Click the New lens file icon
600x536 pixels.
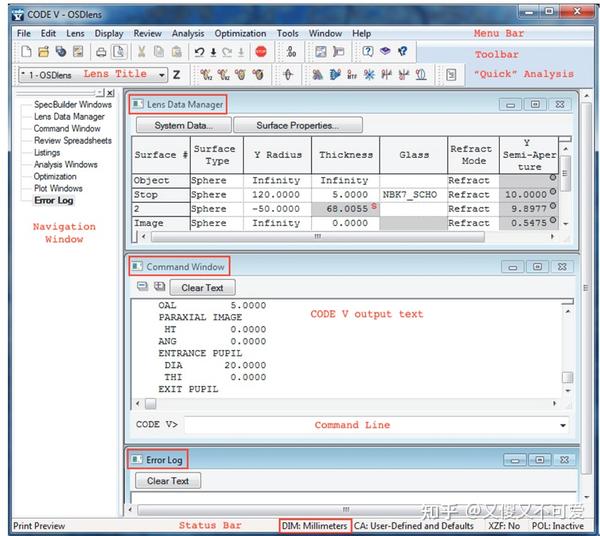coord(26,51)
